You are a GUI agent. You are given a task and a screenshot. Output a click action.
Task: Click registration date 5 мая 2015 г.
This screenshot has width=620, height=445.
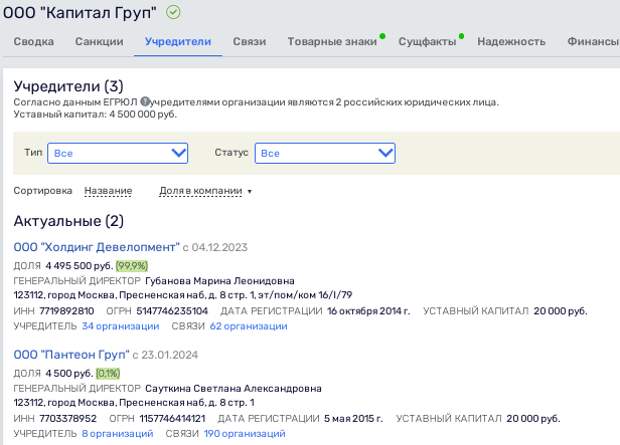[353, 418]
